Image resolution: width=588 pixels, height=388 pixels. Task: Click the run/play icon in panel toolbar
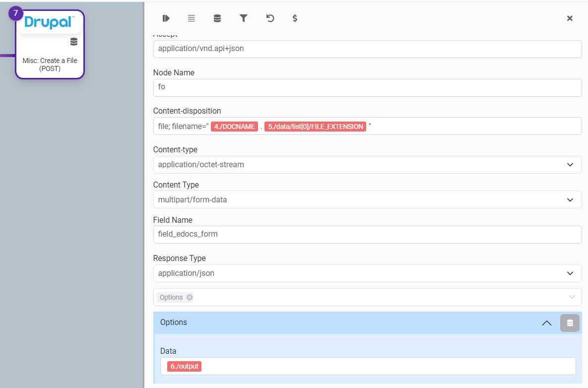166,18
